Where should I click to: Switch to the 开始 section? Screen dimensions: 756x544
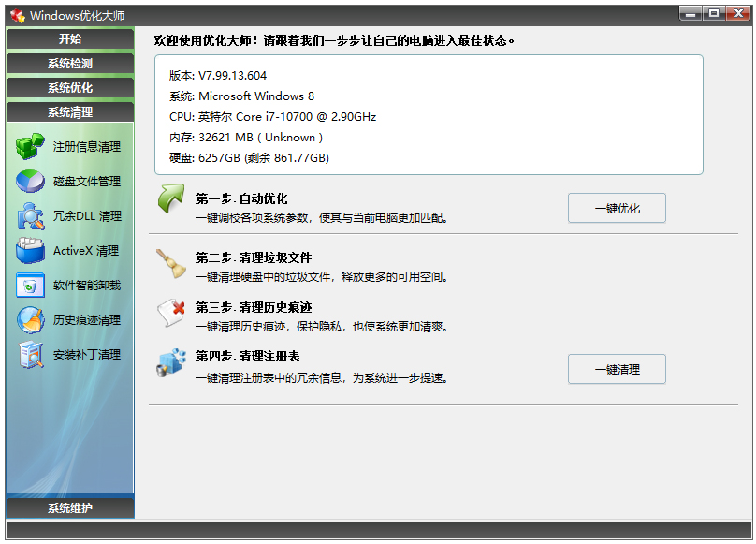(70, 39)
